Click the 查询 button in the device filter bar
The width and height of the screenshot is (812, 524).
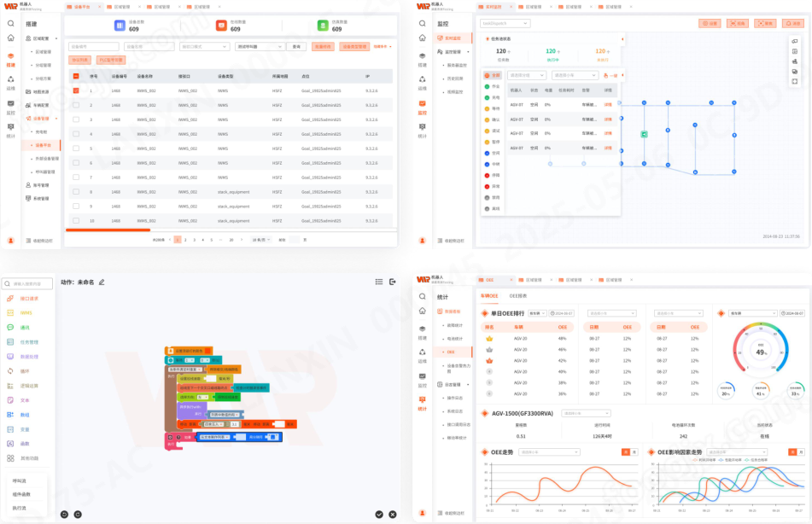tap(296, 47)
